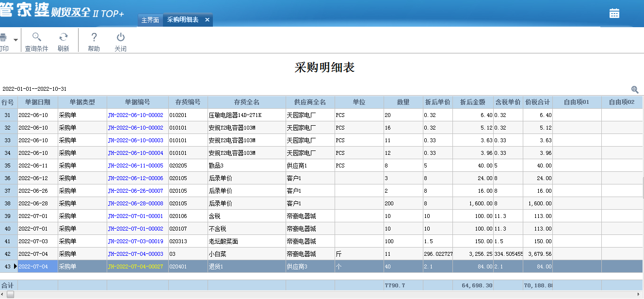Select row number 35 in the table

tap(8, 166)
